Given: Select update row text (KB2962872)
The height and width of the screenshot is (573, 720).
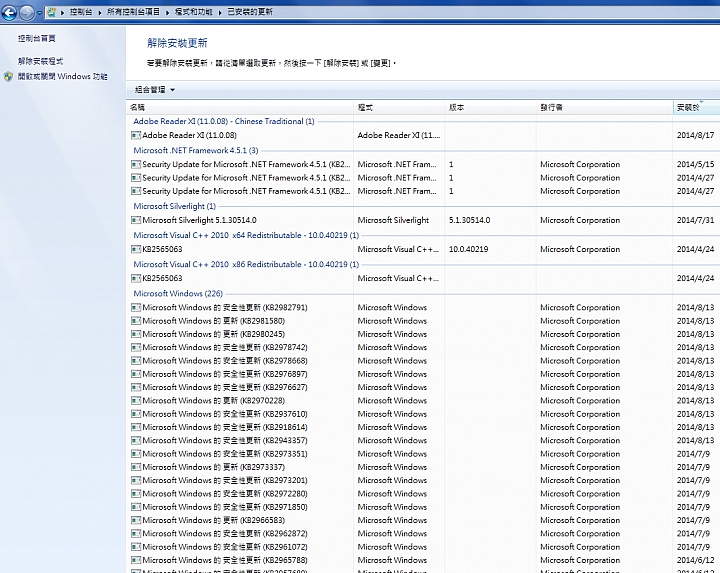Looking at the screenshot, I should point(225,534).
